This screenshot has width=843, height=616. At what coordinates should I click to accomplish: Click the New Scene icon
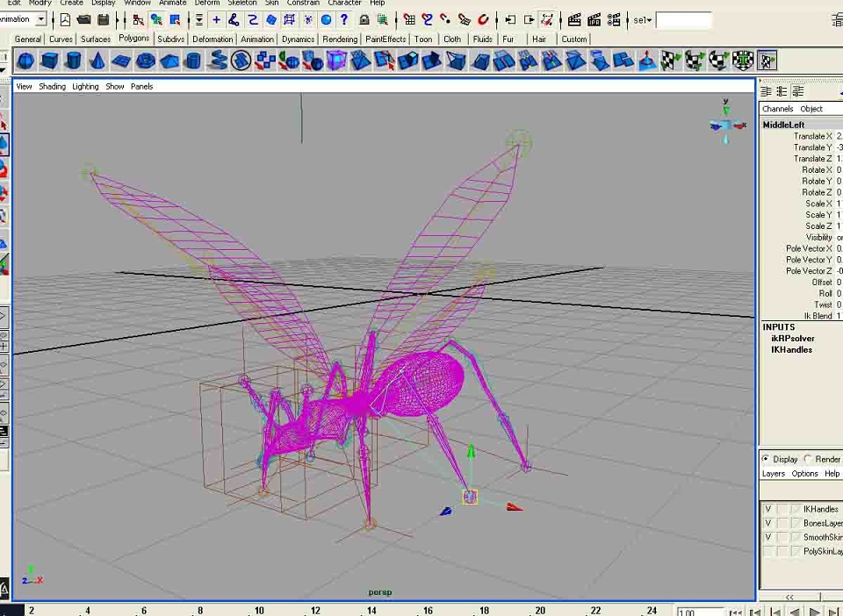click(65, 20)
